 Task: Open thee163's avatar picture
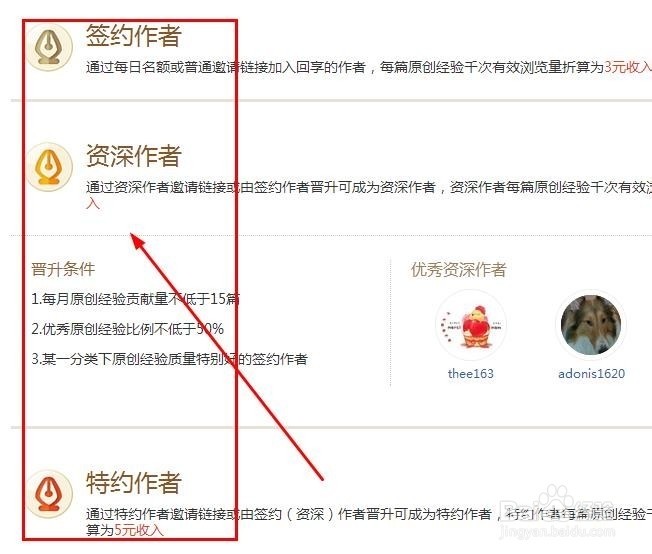coord(471,325)
